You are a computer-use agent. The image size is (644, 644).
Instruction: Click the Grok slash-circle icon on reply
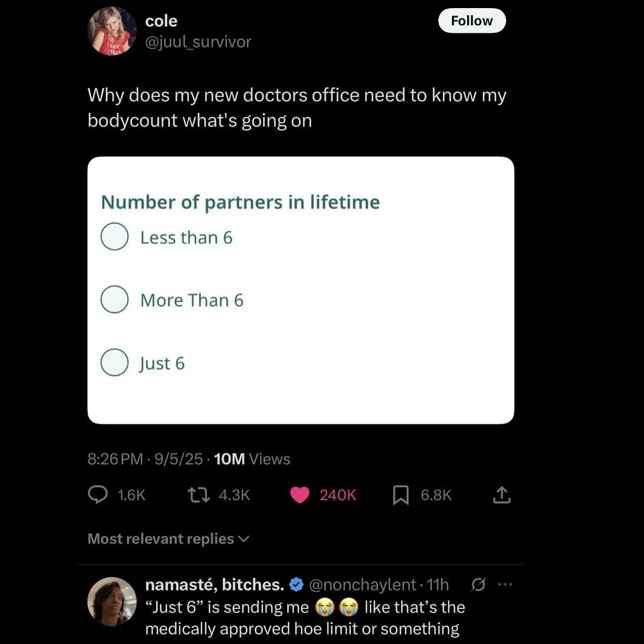click(x=477, y=585)
